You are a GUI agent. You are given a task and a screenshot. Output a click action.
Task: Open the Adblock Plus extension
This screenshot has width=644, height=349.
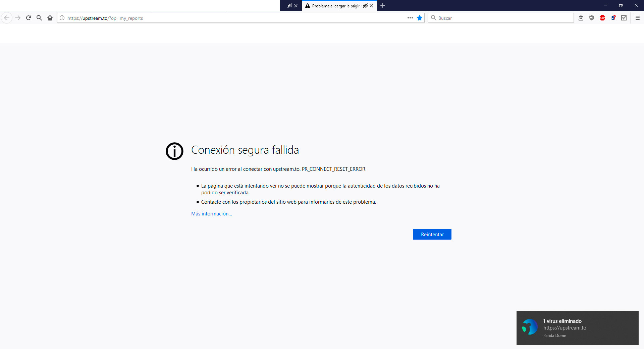[602, 18]
